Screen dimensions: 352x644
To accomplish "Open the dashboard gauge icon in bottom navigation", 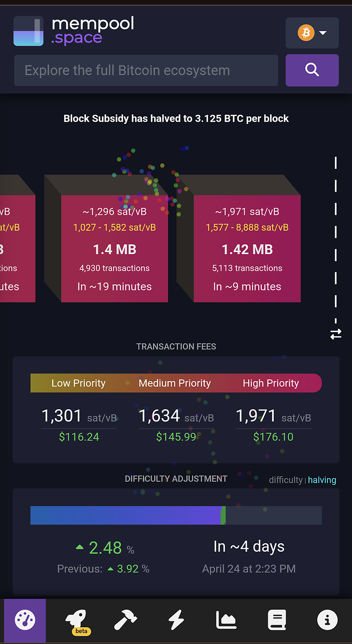I will 25,620.
